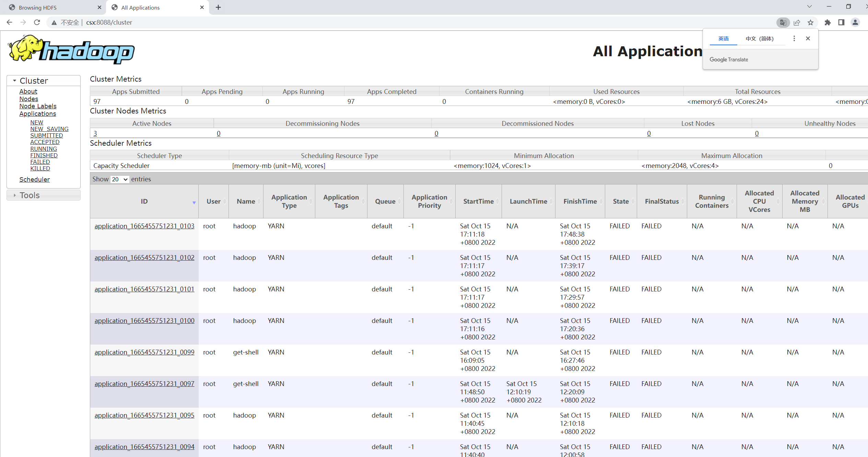The image size is (868, 457).
Task: Open the Scheduler sidebar link
Action: 34,179
